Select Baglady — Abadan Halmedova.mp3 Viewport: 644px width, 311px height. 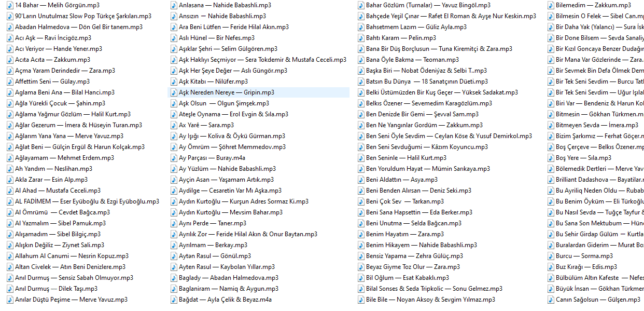coord(229,278)
